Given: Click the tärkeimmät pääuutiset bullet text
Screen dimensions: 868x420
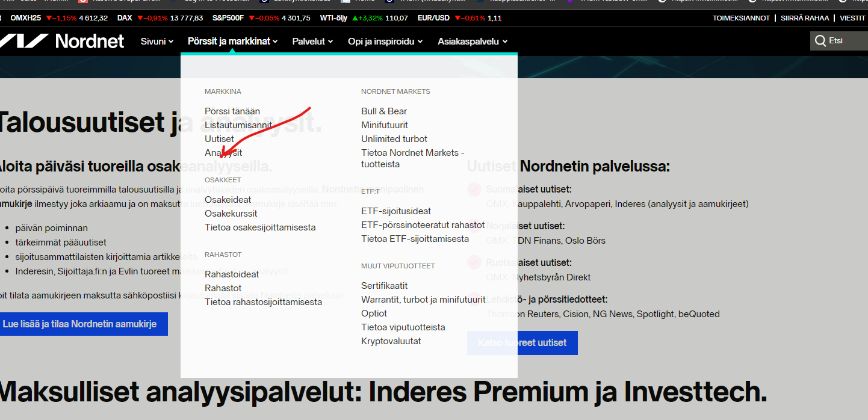Looking at the screenshot, I should pyautogui.click(x=61, y=242).
